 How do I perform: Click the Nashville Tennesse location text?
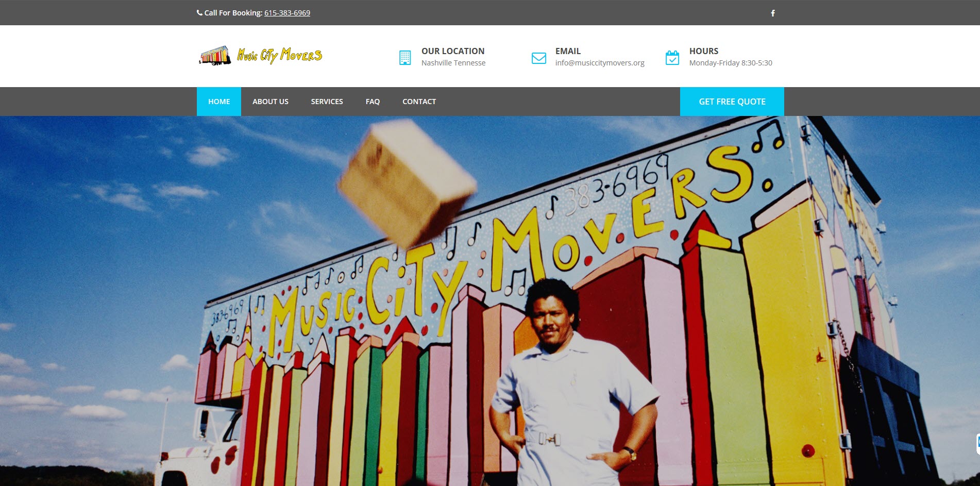point(453,63)
